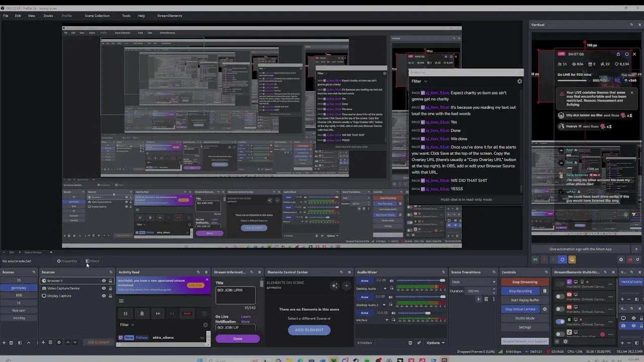Add a scene transition with plus icon
This screenshot has height=362, width=644.
478,299
